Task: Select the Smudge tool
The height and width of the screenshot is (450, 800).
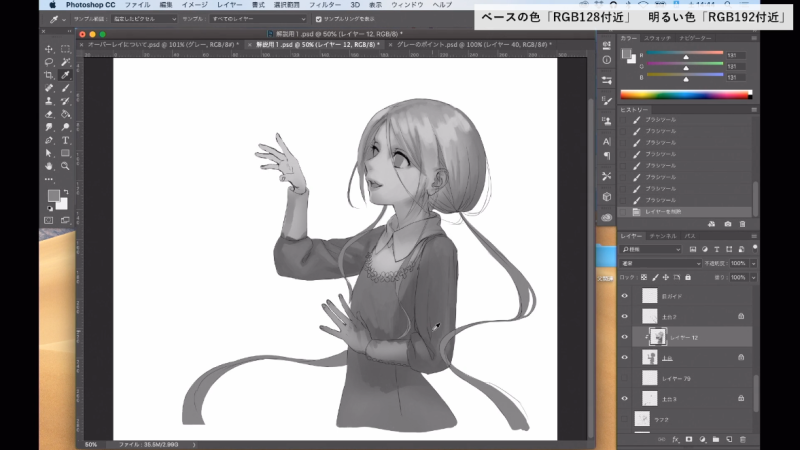Action: (49, 127)
